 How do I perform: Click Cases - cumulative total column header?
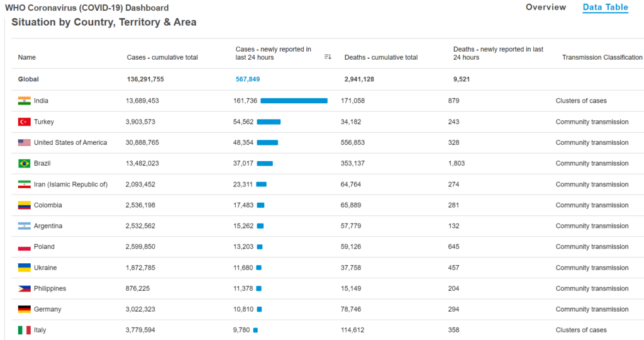click(162, 57)
